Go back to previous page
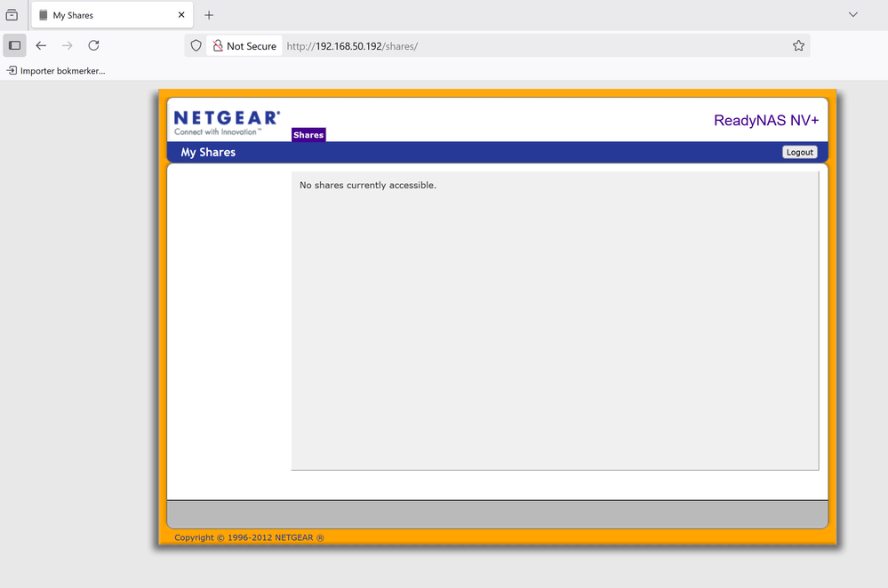Image resolution: width=888 pixels, height=588 pixels. 41,46
